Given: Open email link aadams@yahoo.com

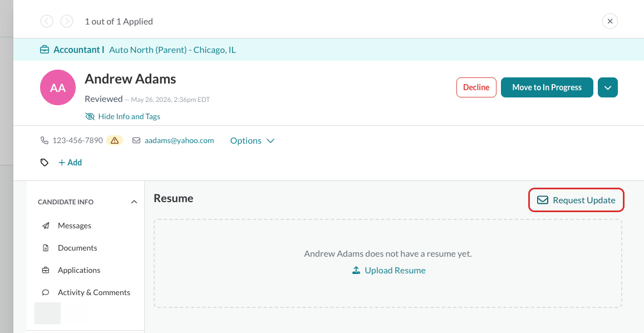Looking at the screenshot, I should 179,140.
